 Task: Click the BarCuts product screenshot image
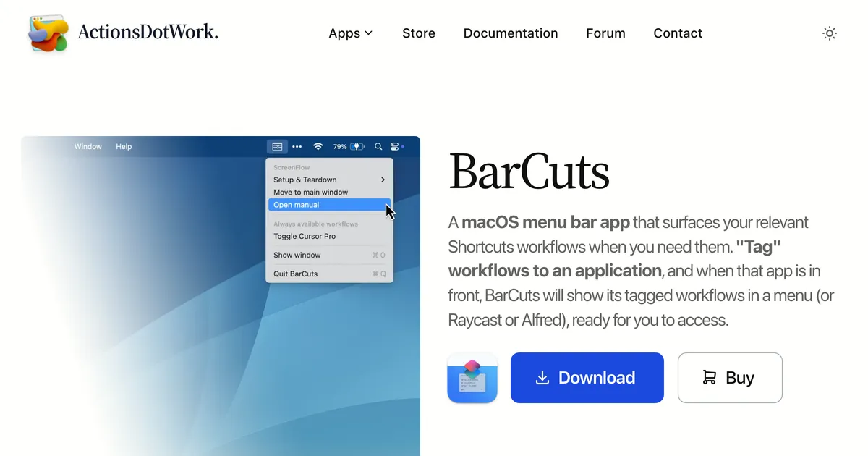[x=221, y=296]
